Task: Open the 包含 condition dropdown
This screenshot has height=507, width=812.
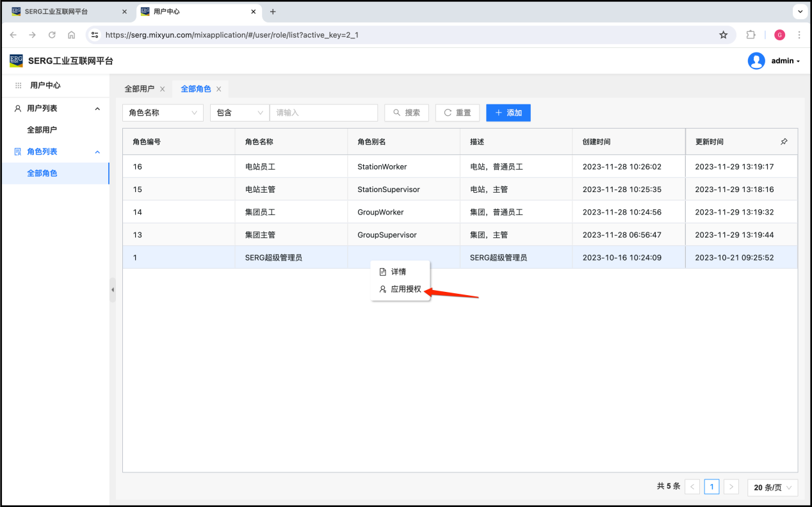Action: point(240,113)
